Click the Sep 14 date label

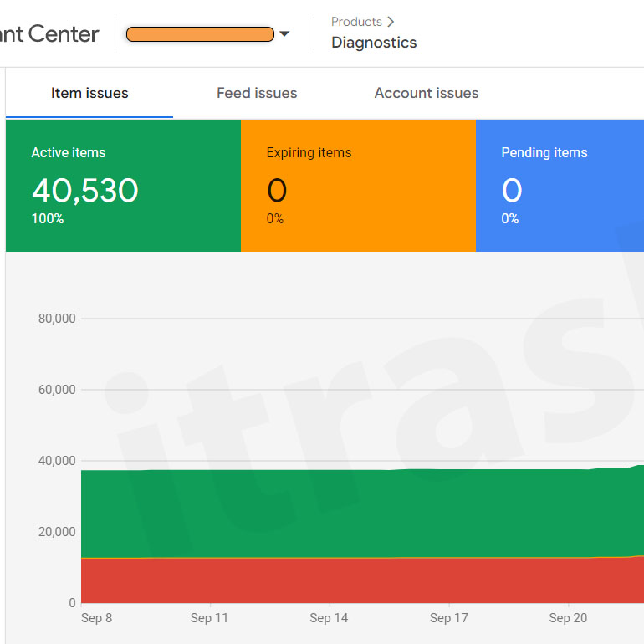pyautogui.click(x=329, y=618)
